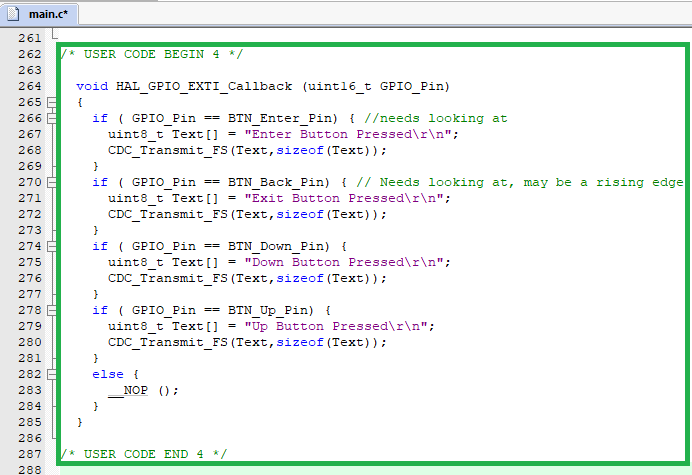This screenshot has height=475, width=692.
Task: Collapse the BTN_Down_Pin if block at line 274
Action: click(x=52, y=246)
